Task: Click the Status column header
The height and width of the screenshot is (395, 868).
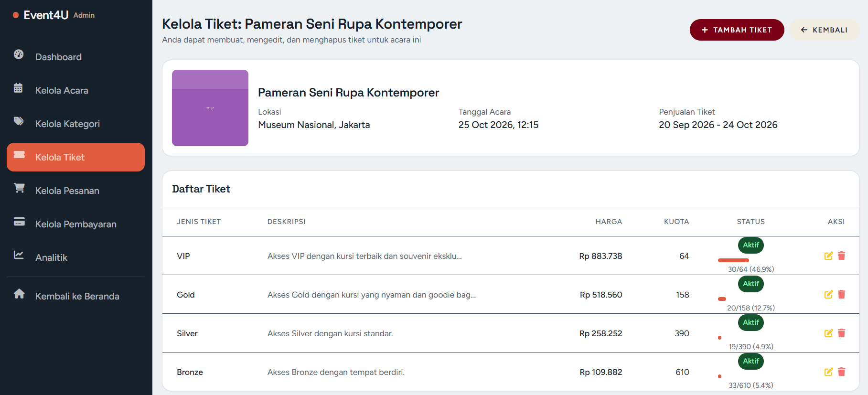Action: [x=750, y=222]
